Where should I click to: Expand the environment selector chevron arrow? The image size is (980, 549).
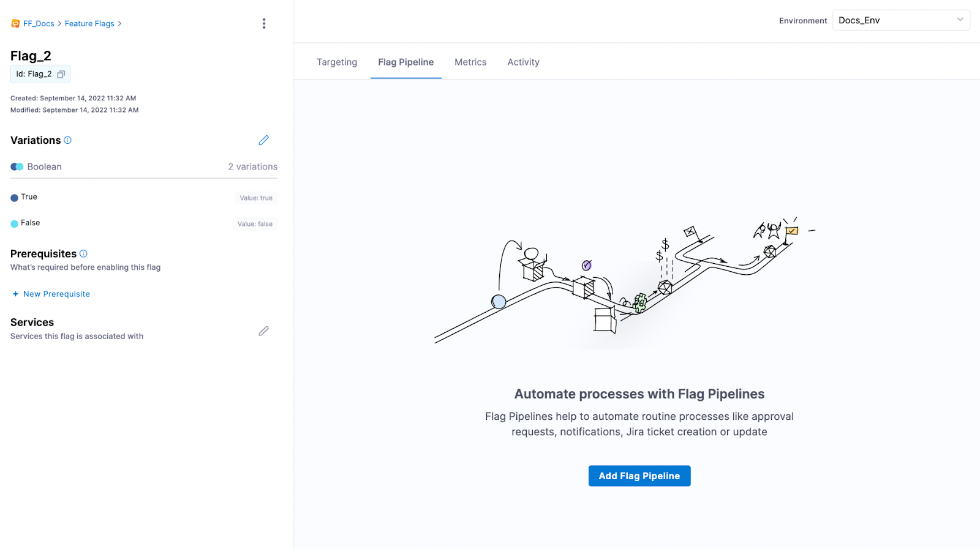click(960, 20)
